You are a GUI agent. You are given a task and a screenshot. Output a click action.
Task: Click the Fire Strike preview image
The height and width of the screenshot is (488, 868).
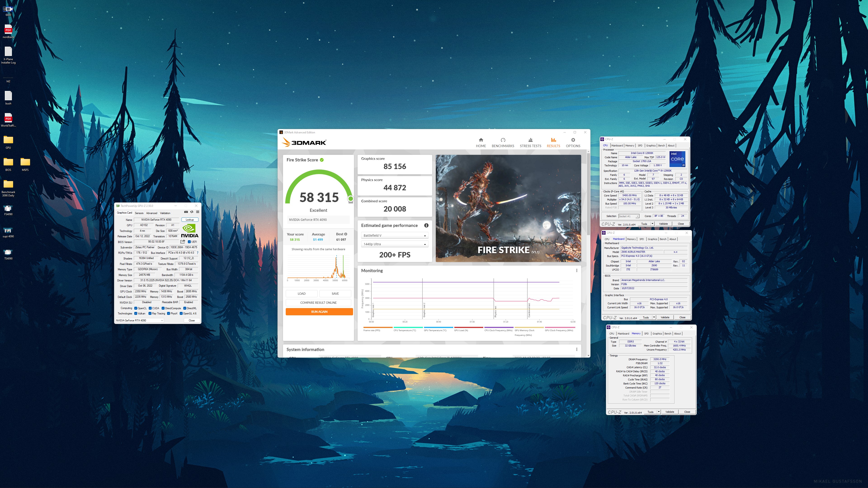coord(508,208)
